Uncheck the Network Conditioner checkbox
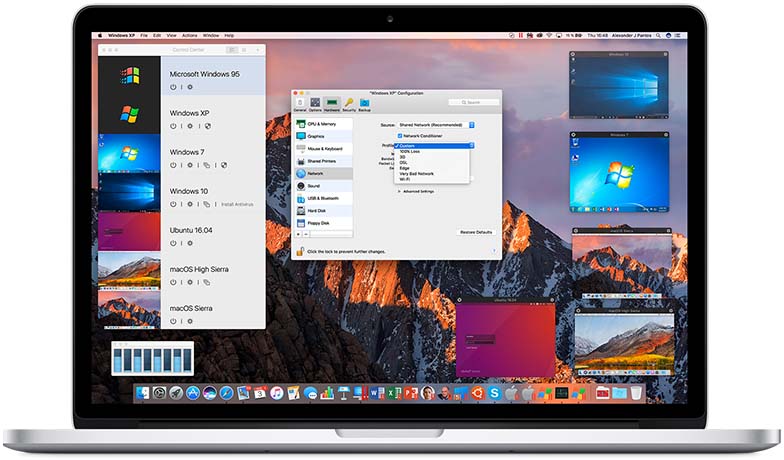Viewport: 784px width, 460px height. pos(400,136)
